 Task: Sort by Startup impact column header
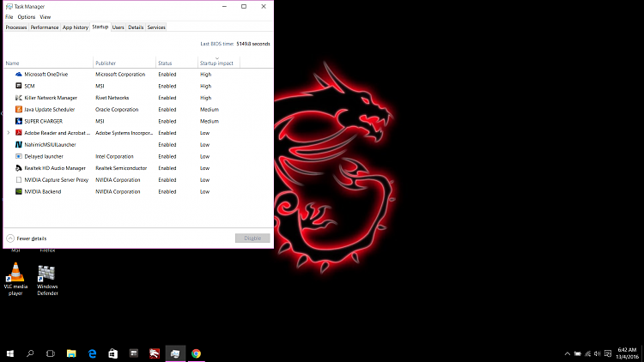(218, 63)
